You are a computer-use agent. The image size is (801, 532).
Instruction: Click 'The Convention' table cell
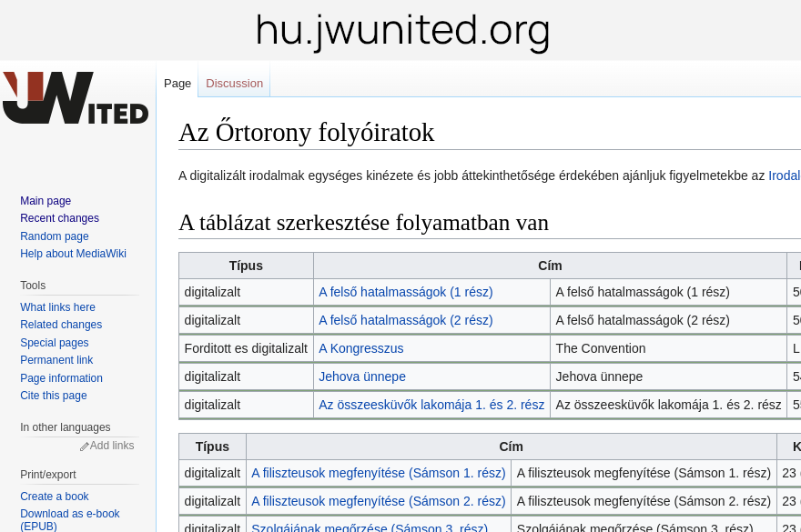tap(668, 348)
